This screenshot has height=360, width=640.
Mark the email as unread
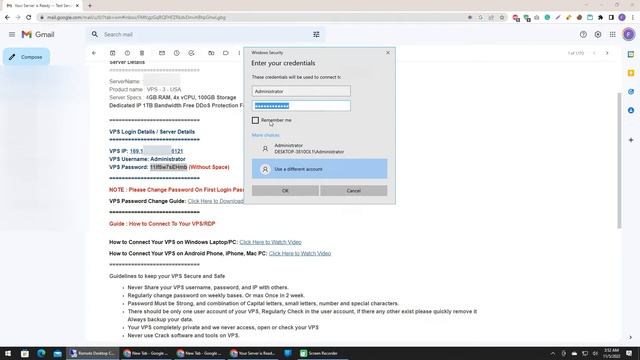pos(162,53)
